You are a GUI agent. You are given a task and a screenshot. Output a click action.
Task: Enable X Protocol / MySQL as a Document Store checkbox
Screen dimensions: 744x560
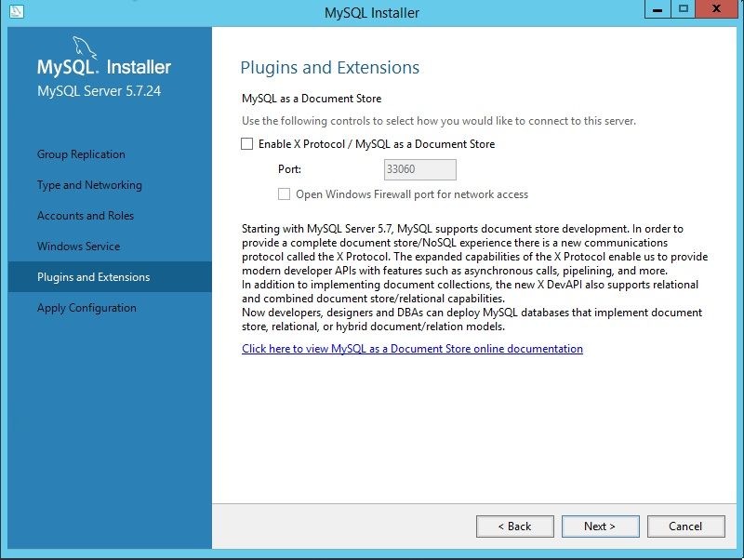(x=246, y=144)
